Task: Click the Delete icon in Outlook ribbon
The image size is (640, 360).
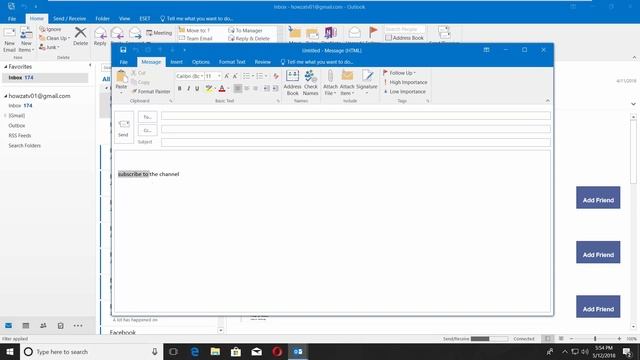Action: [x=80, y=36]
